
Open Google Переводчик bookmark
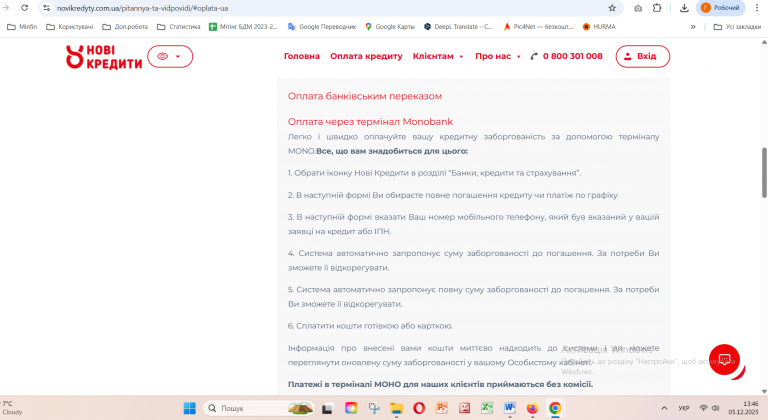tap(322, 27)
